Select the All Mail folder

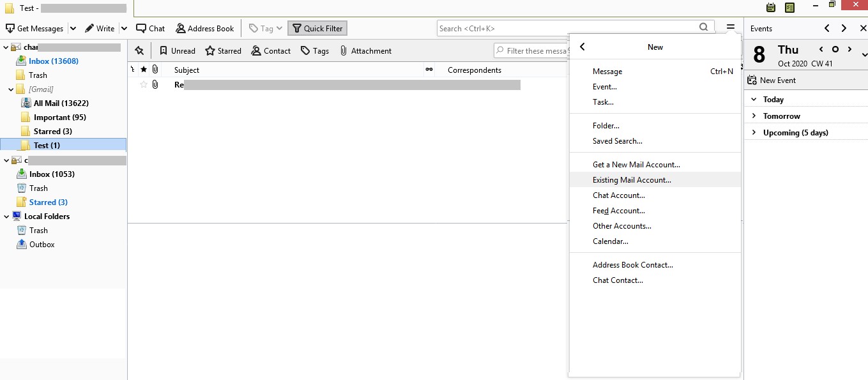click(x=61, y=103)
